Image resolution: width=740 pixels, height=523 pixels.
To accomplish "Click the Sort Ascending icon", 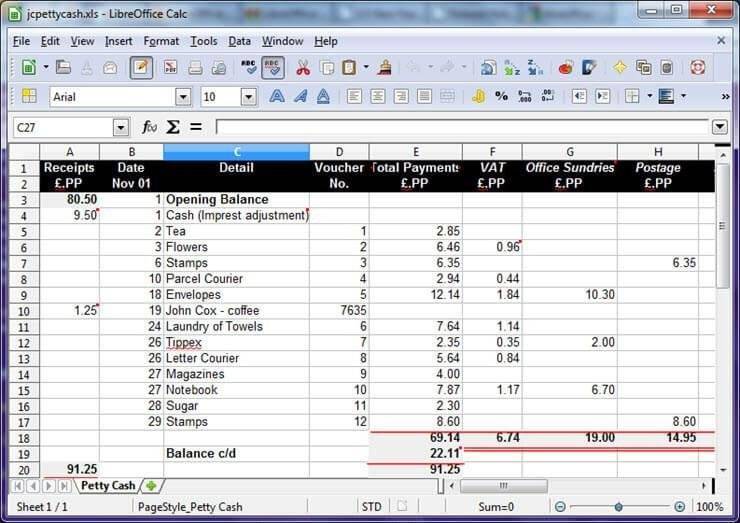I will coord(511,68).
